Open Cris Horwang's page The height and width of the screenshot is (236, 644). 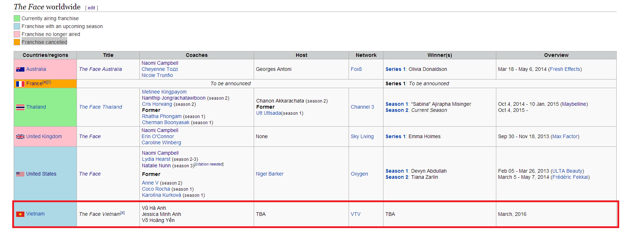click(x=157, y=104)
